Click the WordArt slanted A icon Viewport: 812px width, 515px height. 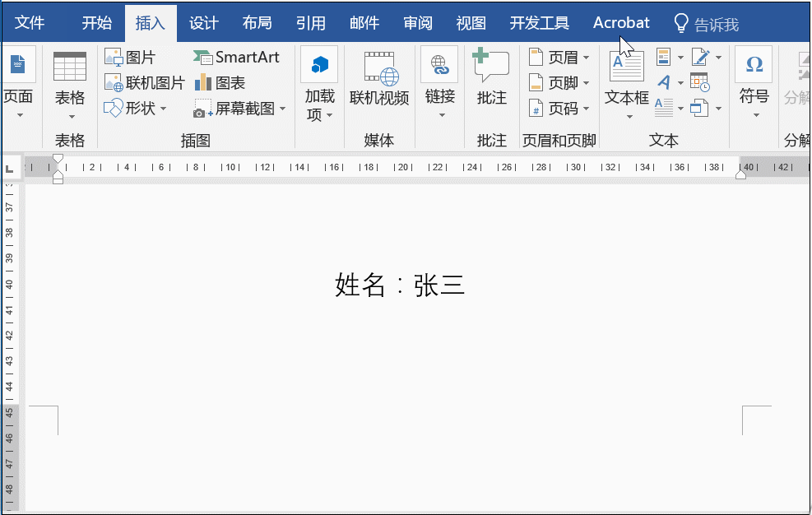tap(663, 82)
